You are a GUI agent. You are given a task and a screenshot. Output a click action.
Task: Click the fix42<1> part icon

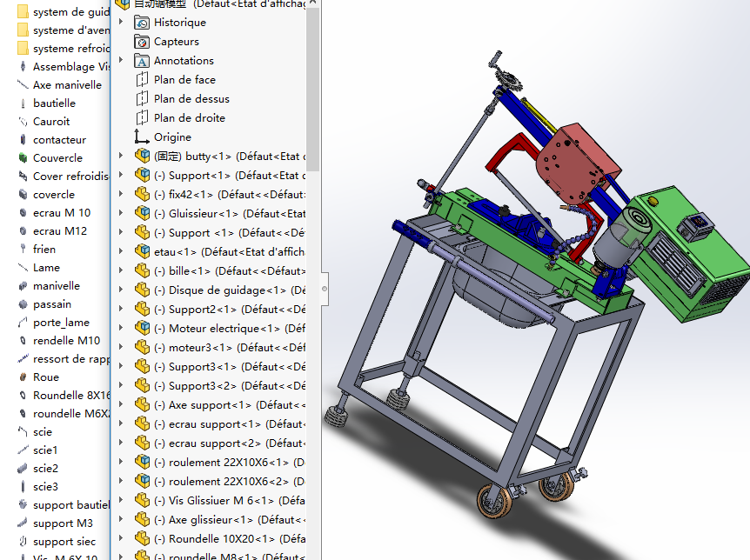tap(142, 194)
